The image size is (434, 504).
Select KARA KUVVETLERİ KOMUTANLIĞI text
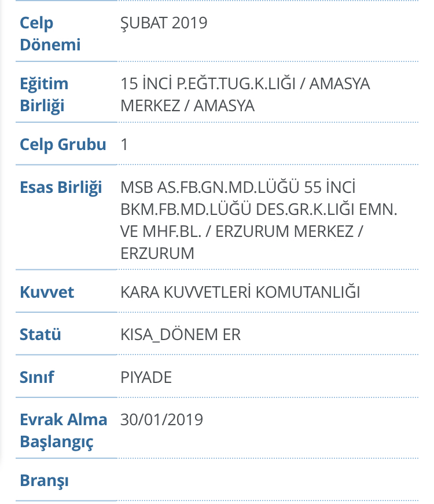pos(240,292)
